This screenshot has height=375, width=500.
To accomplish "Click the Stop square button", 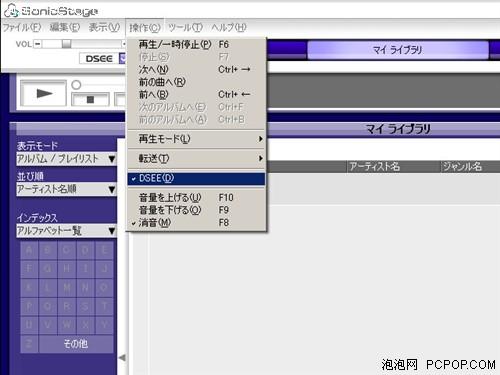I will (x=90, y=99).
